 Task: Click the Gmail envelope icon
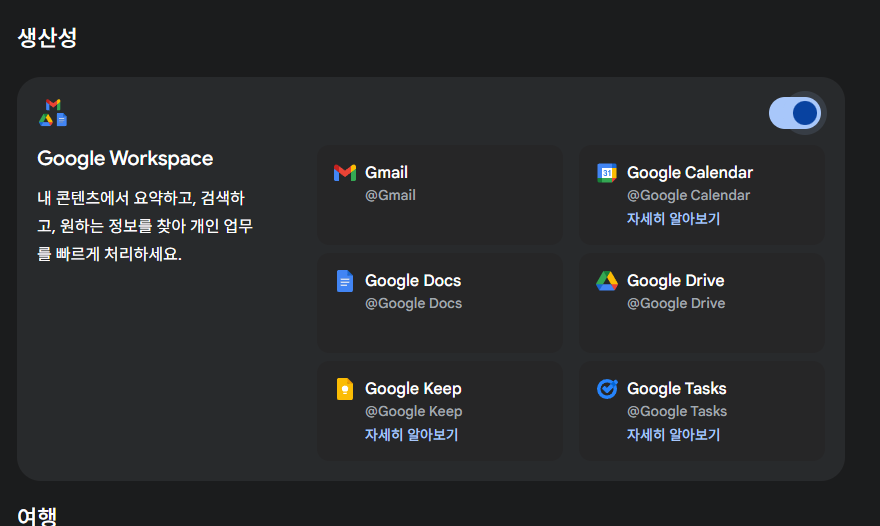tap(345, 173)
